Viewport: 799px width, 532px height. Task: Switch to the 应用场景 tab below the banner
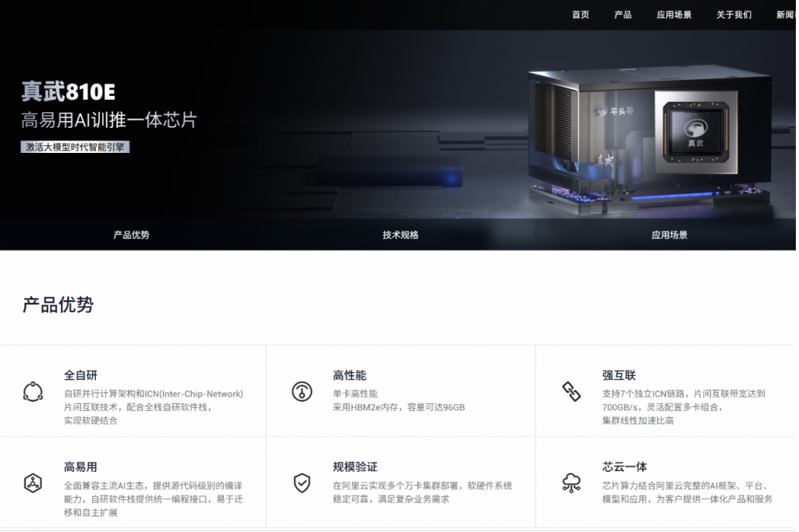(x=669, y=235)
